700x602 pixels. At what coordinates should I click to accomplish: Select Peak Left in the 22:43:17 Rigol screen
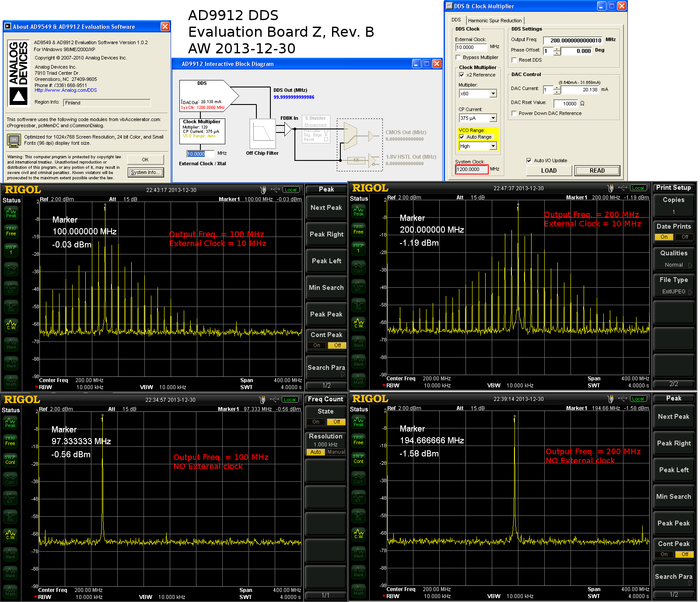pos(326,261)
